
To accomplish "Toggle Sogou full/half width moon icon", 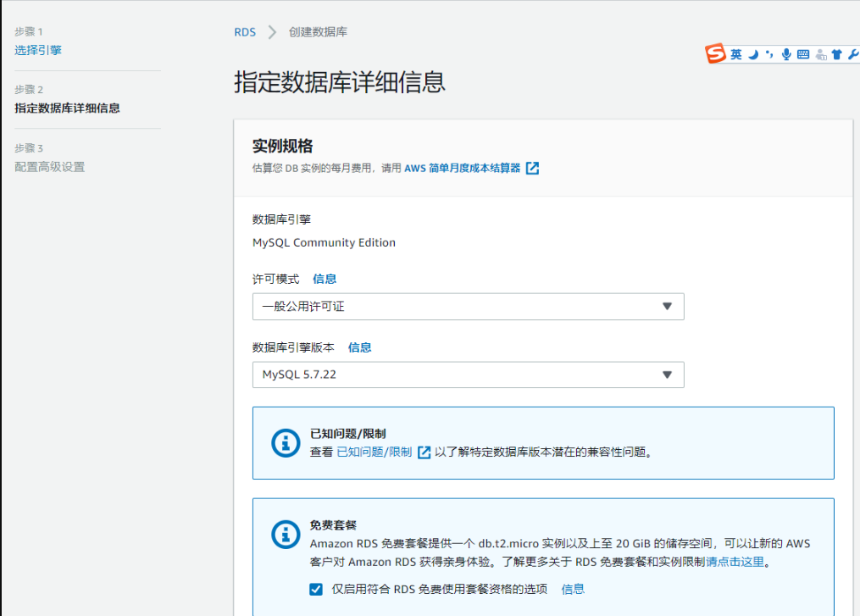I will coord(752,54).
